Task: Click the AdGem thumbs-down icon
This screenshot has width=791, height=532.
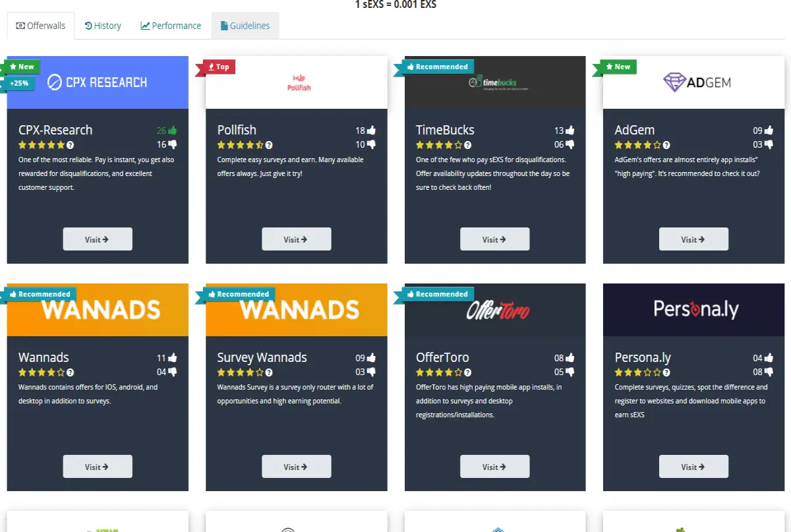Action: (769, 144)
